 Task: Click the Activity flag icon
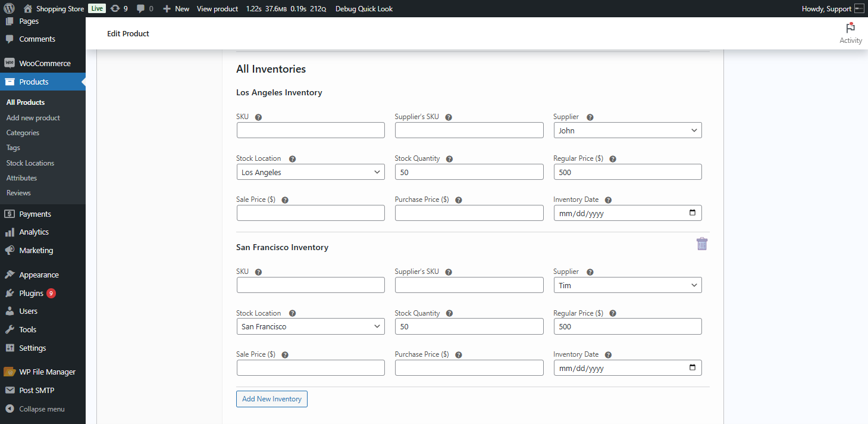[850, 28]
